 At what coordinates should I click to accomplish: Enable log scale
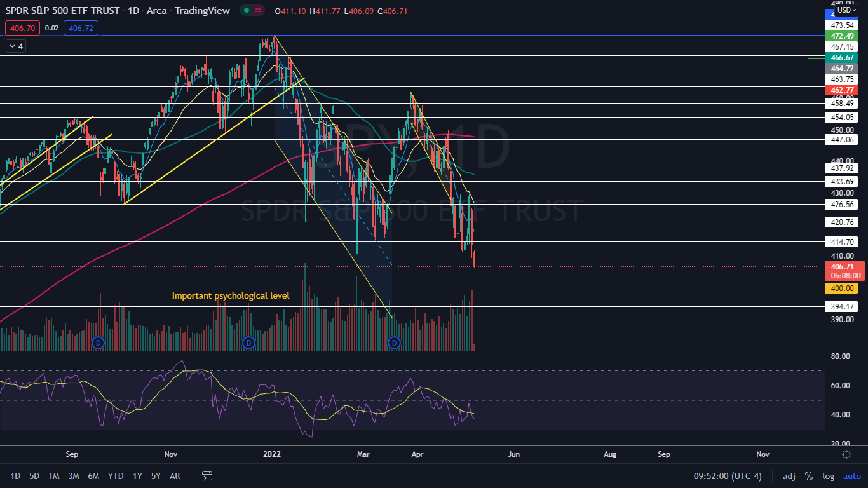pyautogui.click(x=828, y=476)
